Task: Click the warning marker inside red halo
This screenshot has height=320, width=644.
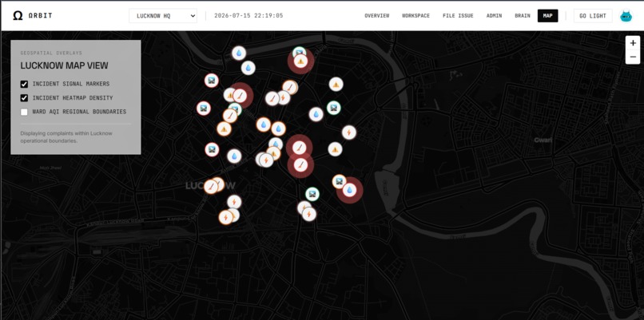Action: click(301, 61)
